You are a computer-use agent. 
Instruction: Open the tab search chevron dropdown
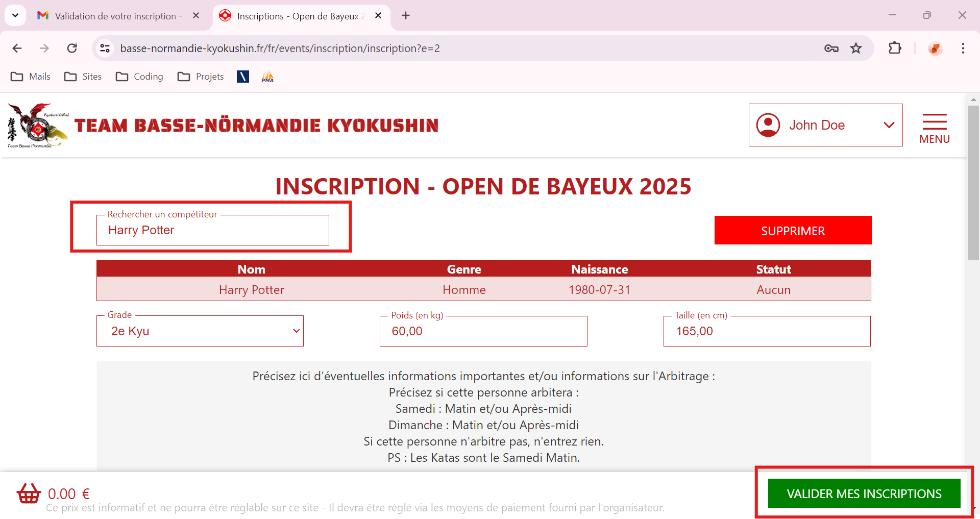tap(15, 15)
